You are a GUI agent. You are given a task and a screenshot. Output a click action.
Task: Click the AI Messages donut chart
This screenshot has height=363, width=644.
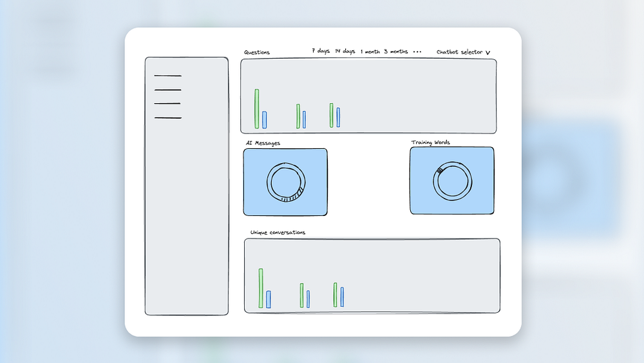point(287,182)
